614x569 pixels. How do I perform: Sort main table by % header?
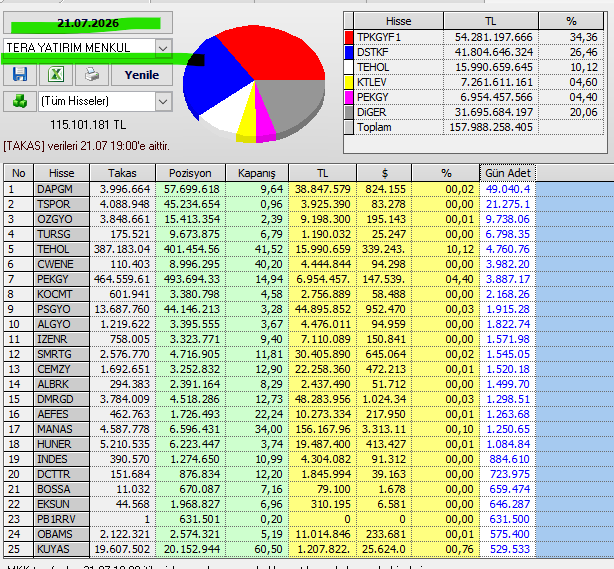[x=446, y=173]
